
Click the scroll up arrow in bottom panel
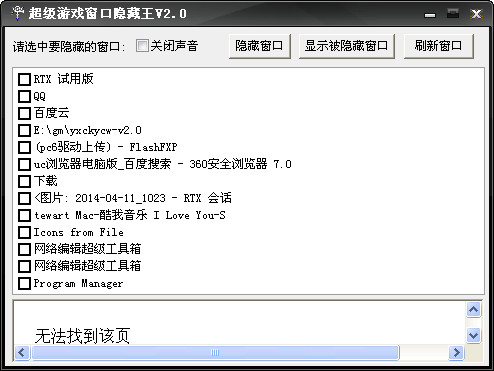473,310
